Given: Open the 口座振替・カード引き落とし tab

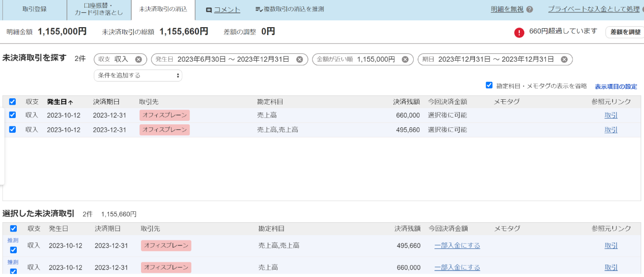Looking at the screenshot, I should tap(99, 9).
